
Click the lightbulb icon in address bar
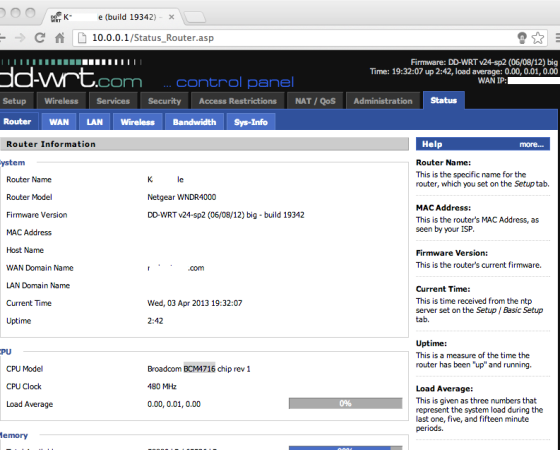[522, 38]
